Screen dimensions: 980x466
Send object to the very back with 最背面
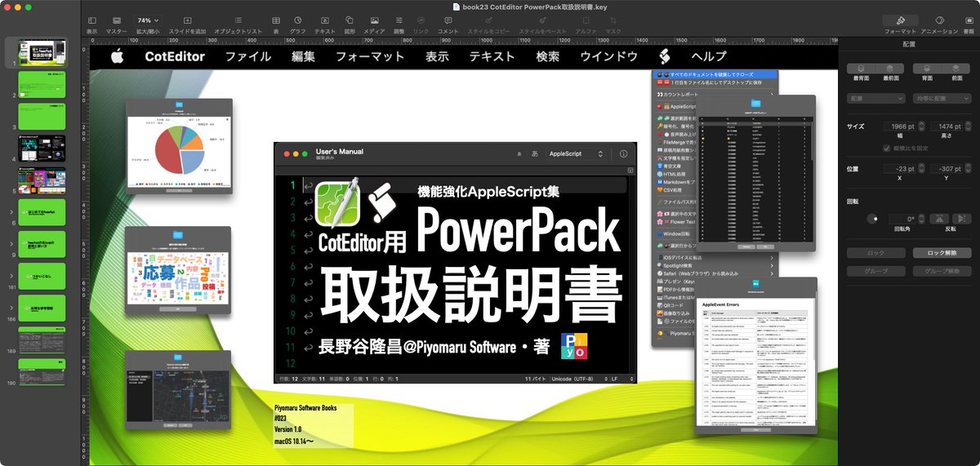pos(860,69)
